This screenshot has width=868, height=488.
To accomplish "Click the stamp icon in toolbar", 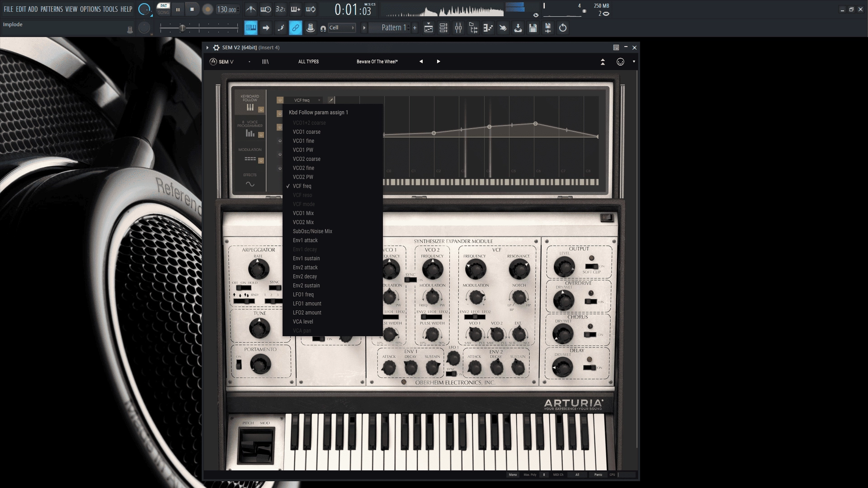I will [311, 28].
